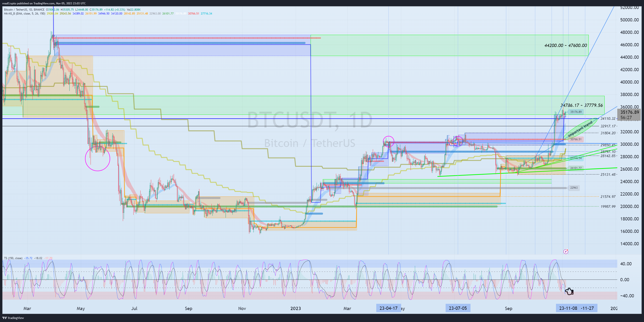Click the 34110.32 level label
Screen dimensions: 644x322
click(x=608, y=118)
